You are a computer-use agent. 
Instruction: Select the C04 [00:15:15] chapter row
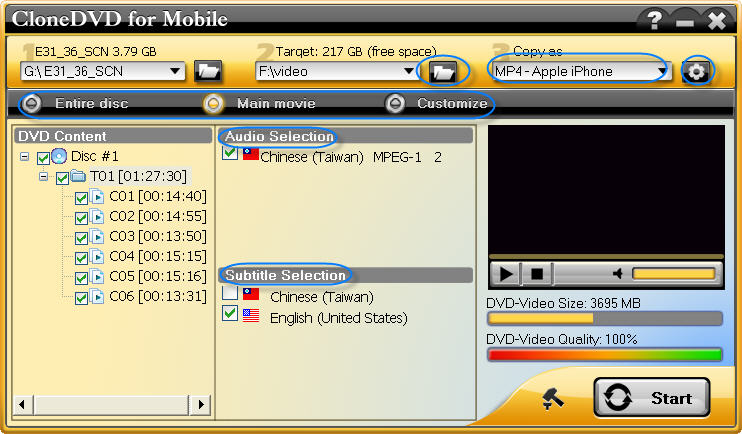[x=158, y=257]
